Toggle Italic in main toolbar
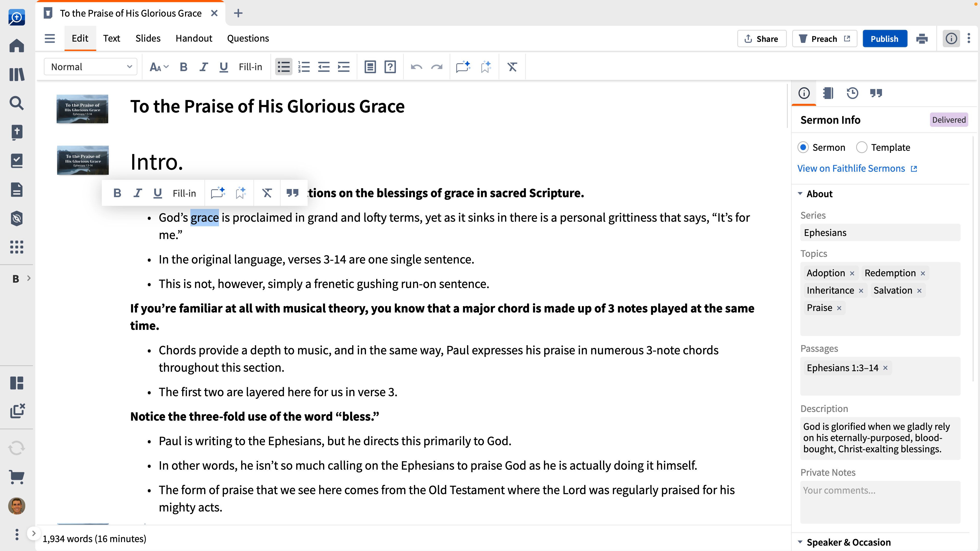The height and width of the screenshot is (551, 980). [x=204, y=67]
